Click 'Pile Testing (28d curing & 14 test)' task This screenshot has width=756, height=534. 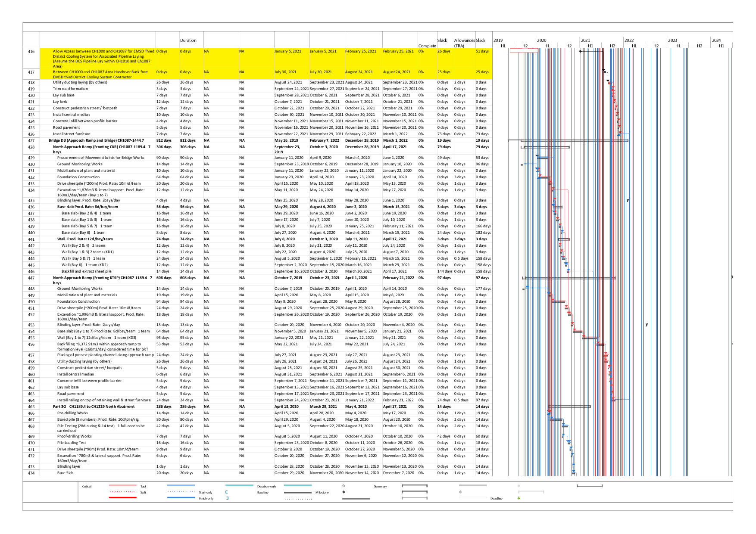[x=101, y=428]
